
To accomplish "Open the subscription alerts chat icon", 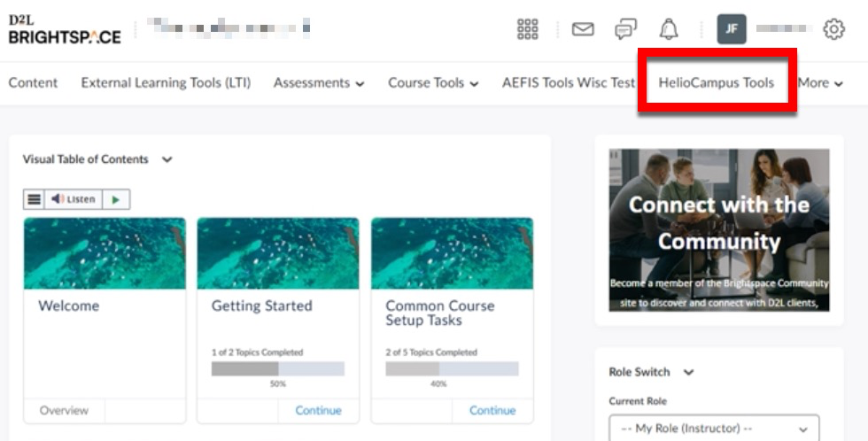I will click(625, 29).
